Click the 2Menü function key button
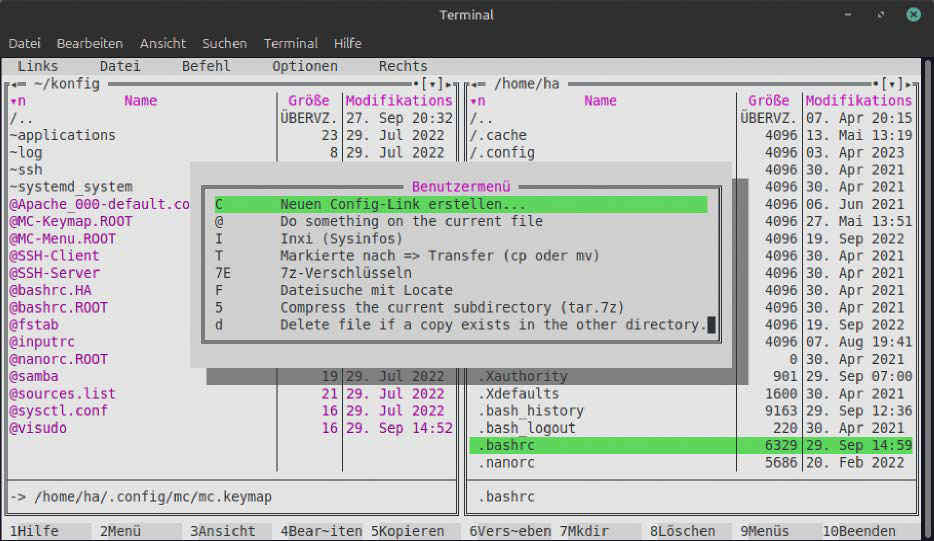Viewport: 934px width, 541px height. click(x=140, y=531)
